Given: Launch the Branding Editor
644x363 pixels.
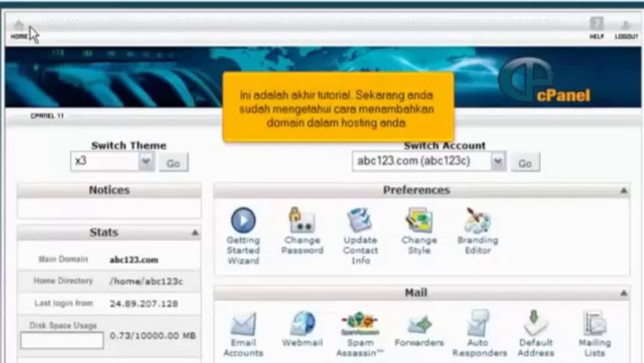Looking at the screenshot, I should tap(477, 231).
